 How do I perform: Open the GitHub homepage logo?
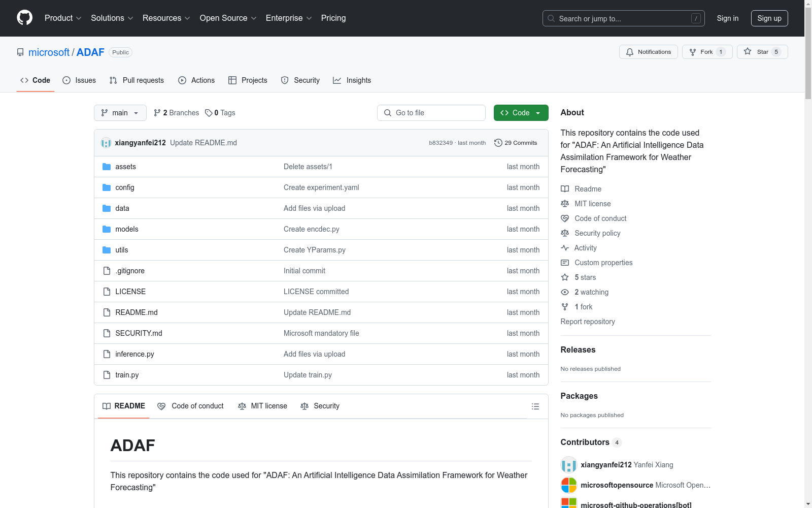[x=24, y=18]
